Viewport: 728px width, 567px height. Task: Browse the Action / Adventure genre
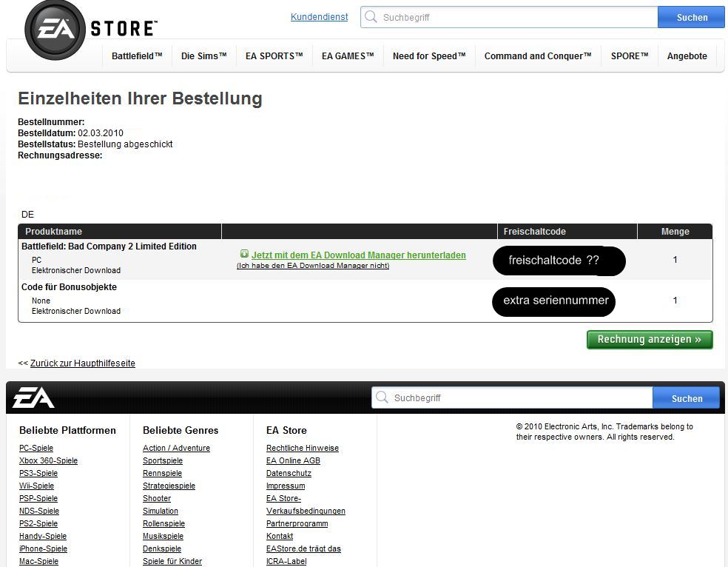pos(176,448)
